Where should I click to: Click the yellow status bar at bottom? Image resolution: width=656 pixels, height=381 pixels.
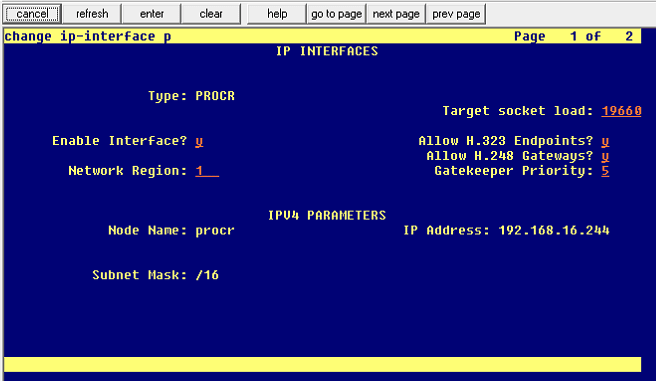coord(323,364)
